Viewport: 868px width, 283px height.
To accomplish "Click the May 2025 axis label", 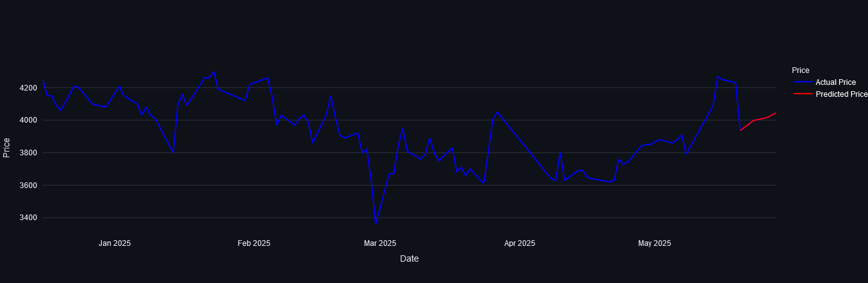I will [x=655, y=243].
